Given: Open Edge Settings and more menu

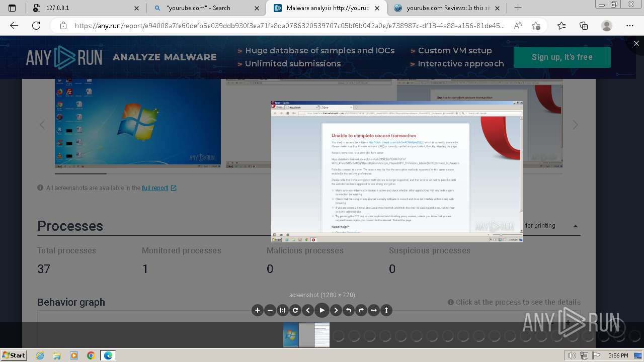Looking at the screenshot, I should tap(630, 26).
